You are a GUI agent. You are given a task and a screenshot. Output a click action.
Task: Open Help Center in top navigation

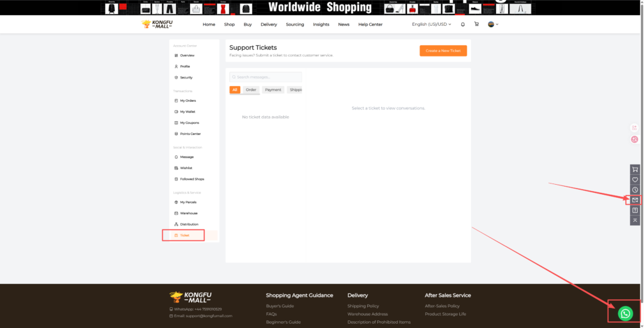(370, 25)
